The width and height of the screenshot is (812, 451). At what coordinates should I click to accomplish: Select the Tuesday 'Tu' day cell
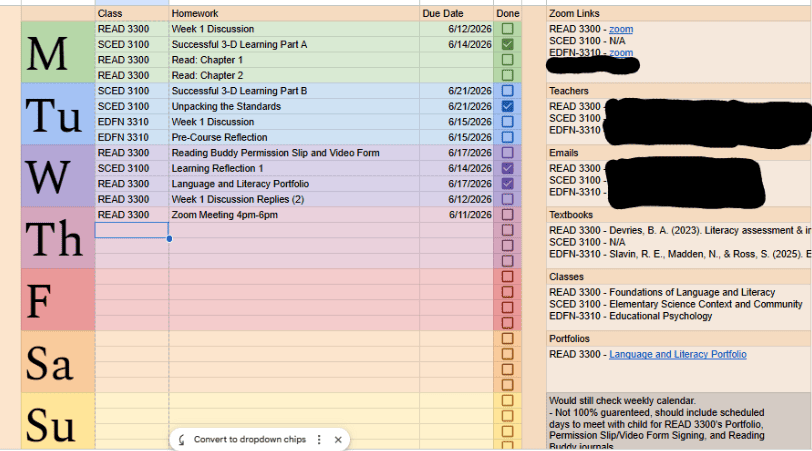pos(58,114)
